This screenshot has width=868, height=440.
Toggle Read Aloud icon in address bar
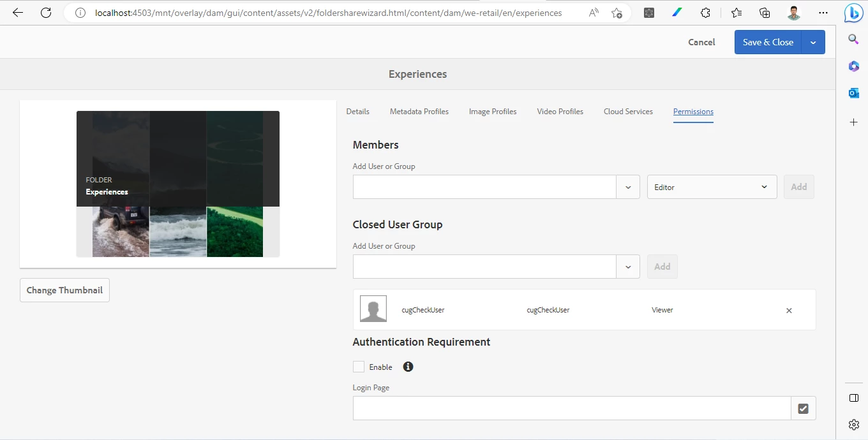[x=594, y=13]
